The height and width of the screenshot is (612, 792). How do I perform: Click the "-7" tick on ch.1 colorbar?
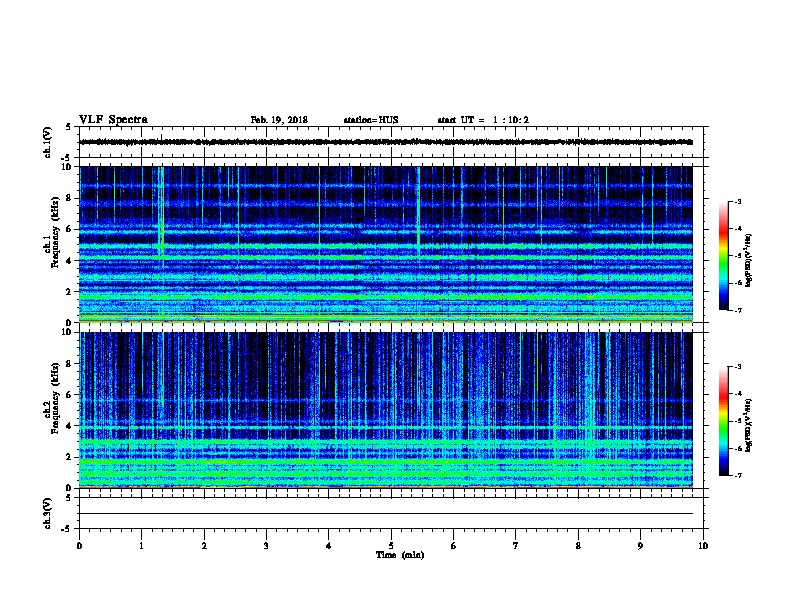[737, 310]
